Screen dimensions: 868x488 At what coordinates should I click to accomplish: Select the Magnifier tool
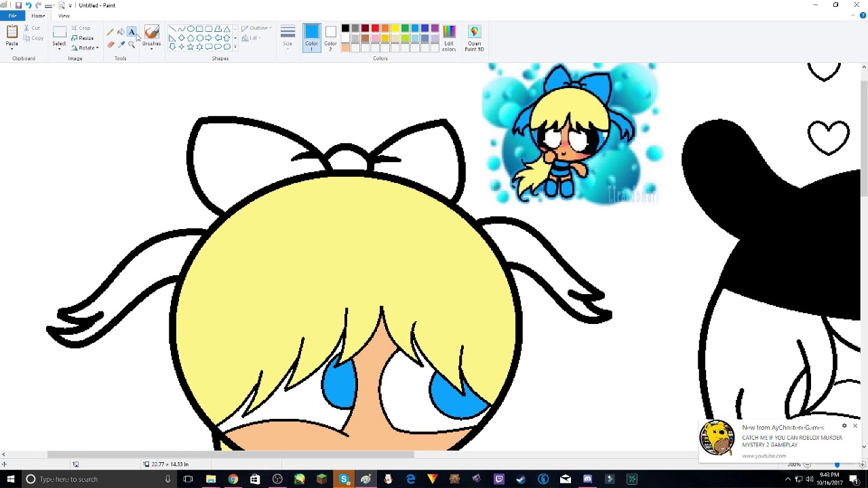tap(132, 45)
